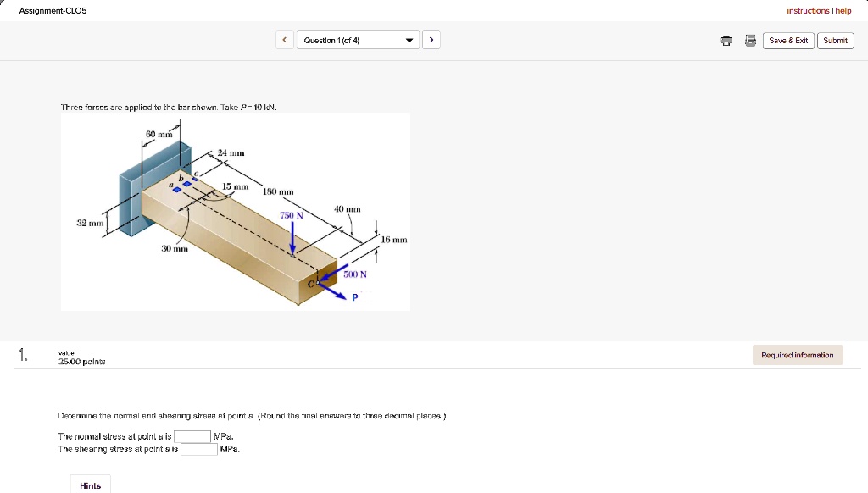Click the print icon in the toolbar
Image resolution: width=868 pixels, height=493 pixels.
click(x=726, y=40)
